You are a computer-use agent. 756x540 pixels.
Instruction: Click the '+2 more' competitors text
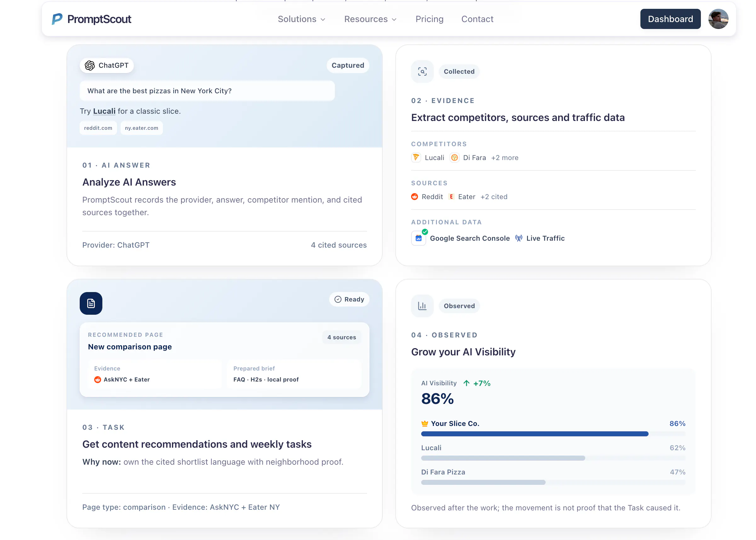point(505,158)
